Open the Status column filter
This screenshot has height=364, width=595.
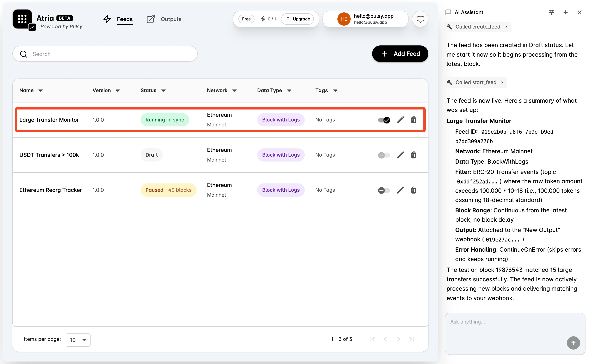(x=164, y=90)
